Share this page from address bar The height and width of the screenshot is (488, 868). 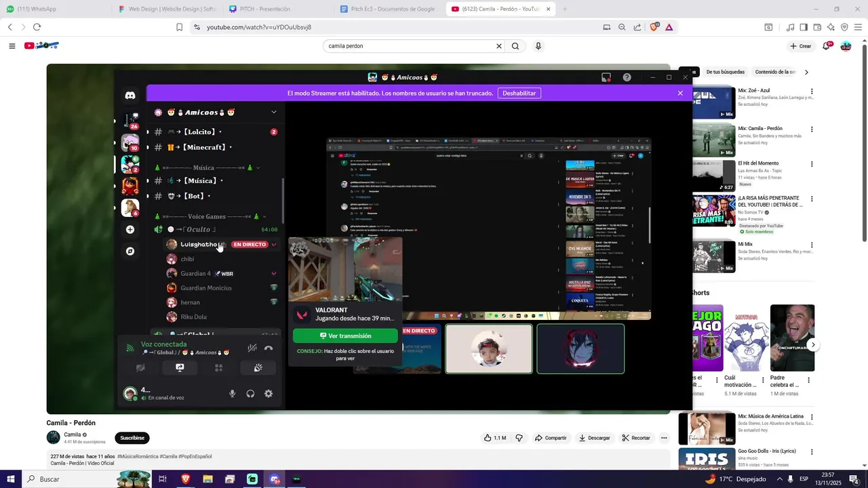(637, 27)
